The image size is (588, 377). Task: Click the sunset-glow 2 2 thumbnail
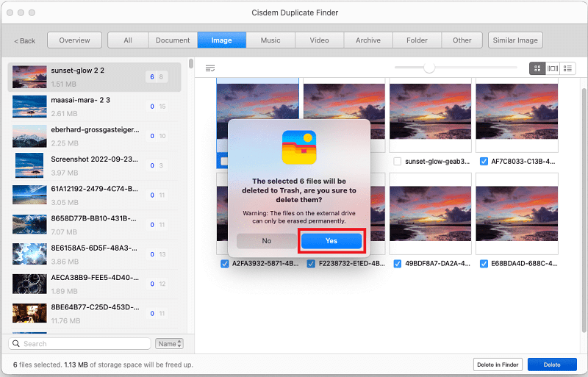click(29, 77)
